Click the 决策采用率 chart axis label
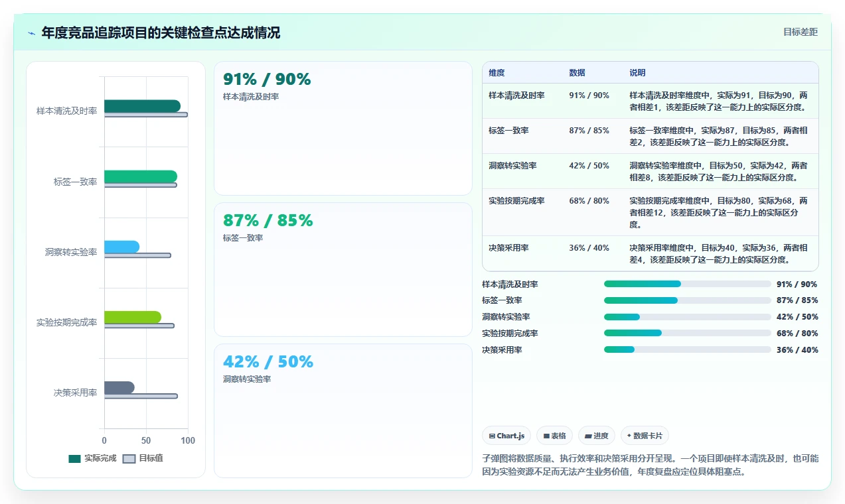 click(75, 393)
